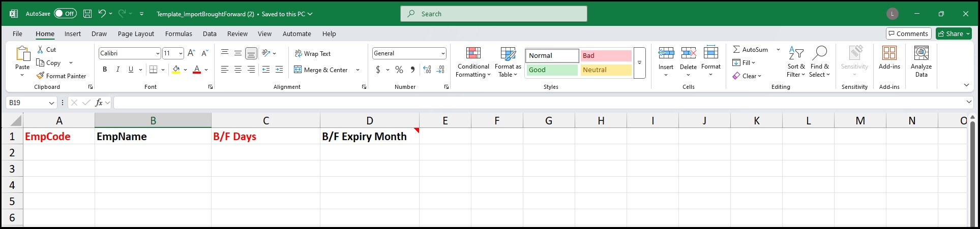Click in the Search box

(x=493, y=14)
